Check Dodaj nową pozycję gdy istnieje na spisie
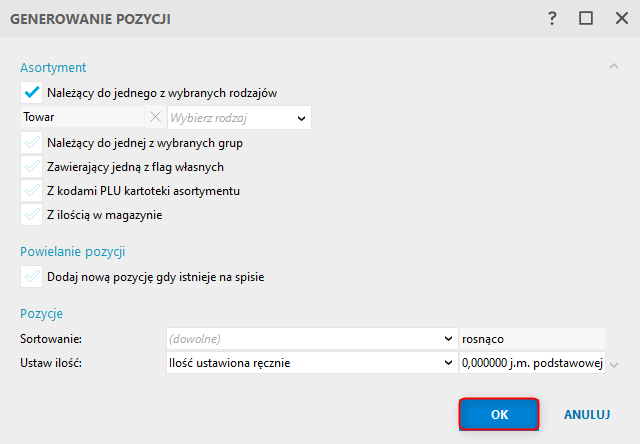This screenshot has width=640, height=444. coord(31,276)
